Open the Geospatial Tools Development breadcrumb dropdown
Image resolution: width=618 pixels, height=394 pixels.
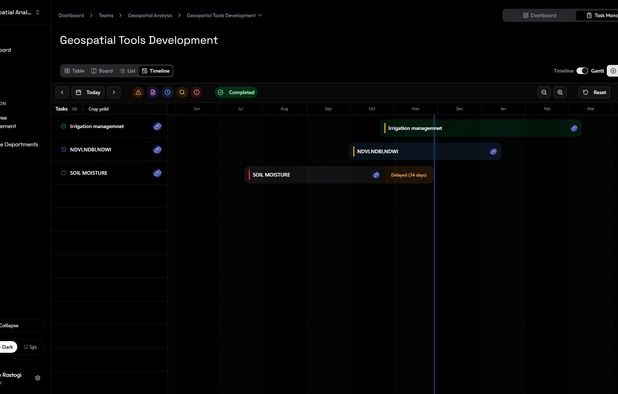pyautogui.click(x=224, y=15)
